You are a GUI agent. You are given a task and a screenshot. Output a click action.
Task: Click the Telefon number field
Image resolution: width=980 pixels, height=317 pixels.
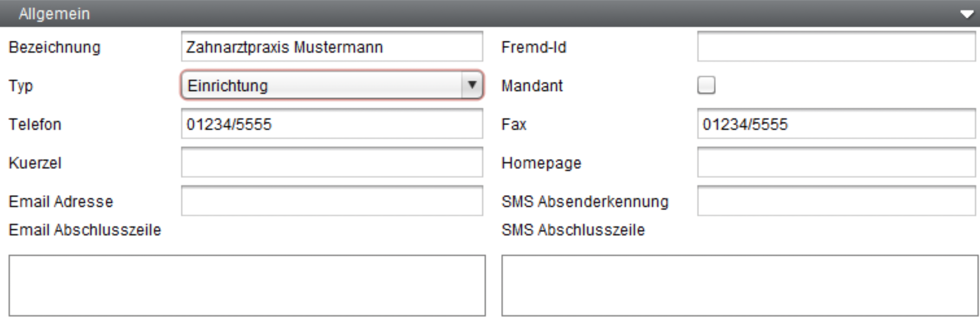332,123
